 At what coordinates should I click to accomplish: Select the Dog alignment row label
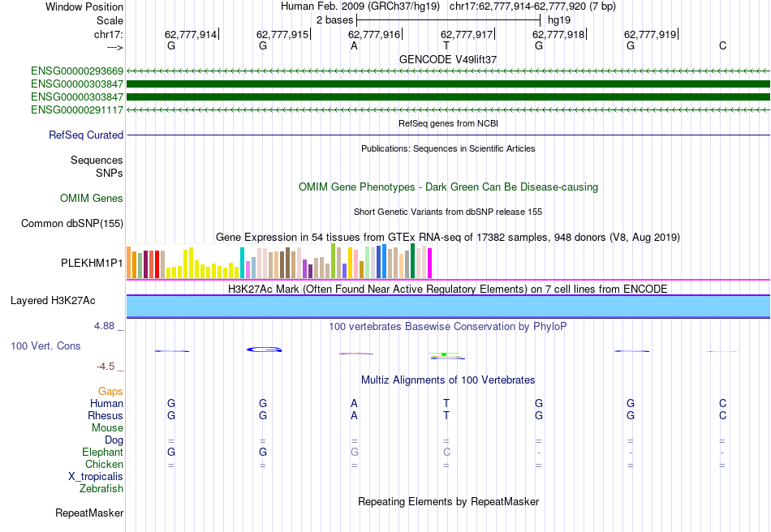click(x=114, y=440)
